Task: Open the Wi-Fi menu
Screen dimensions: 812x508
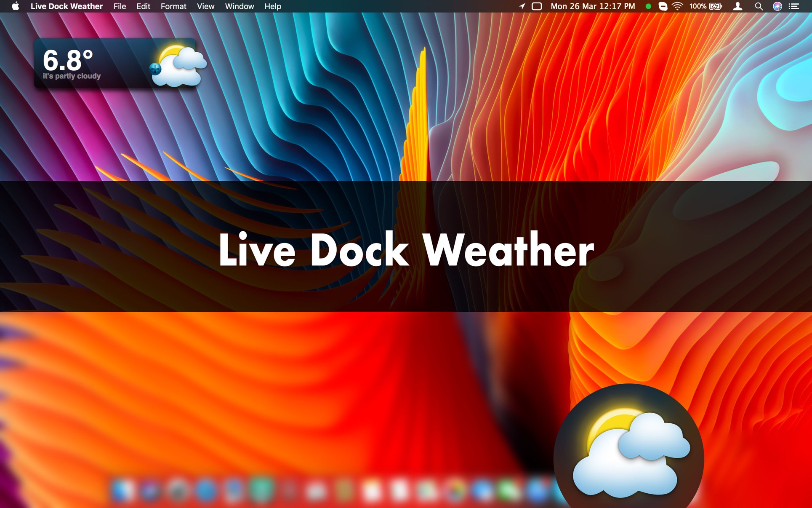Action: 677,6
